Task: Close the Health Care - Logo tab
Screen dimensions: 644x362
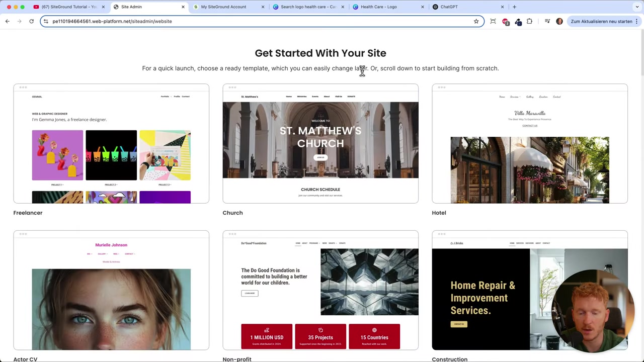Action: (422, 7)
